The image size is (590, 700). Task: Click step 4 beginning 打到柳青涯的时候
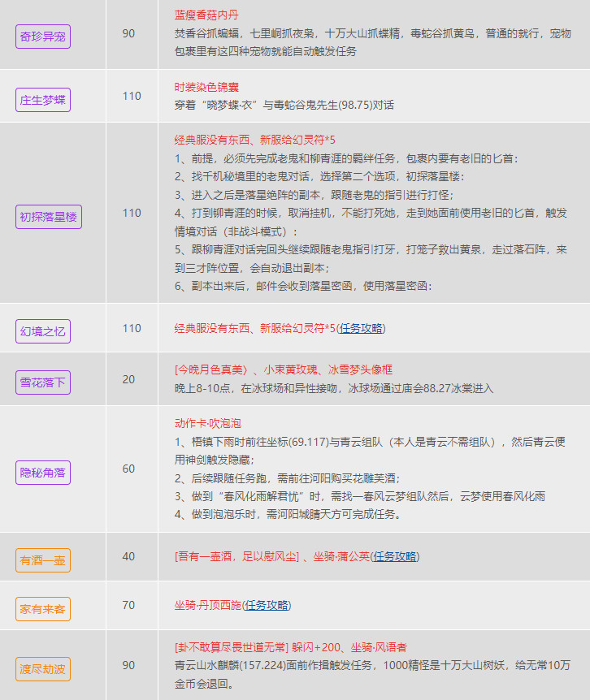[371, 214]
